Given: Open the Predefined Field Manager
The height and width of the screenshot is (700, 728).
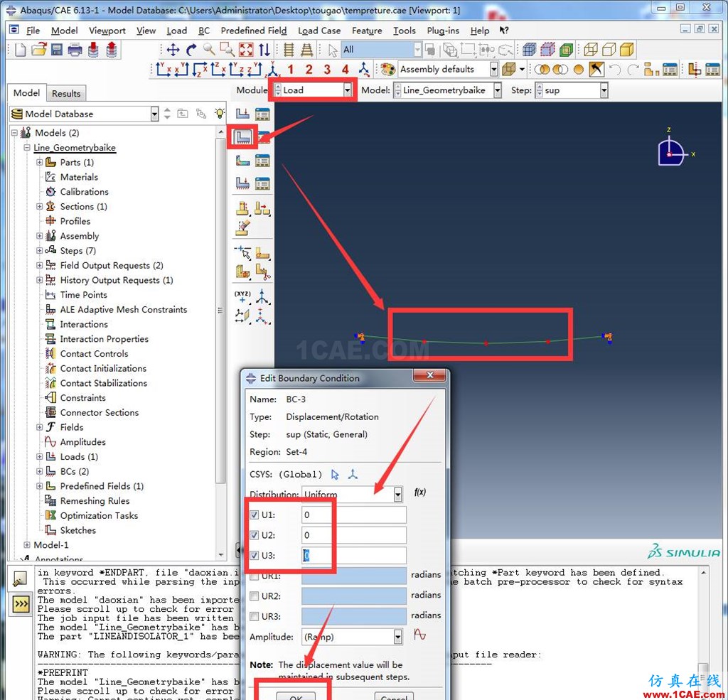Looking at the screenshot, I should [x=262, y=161].
